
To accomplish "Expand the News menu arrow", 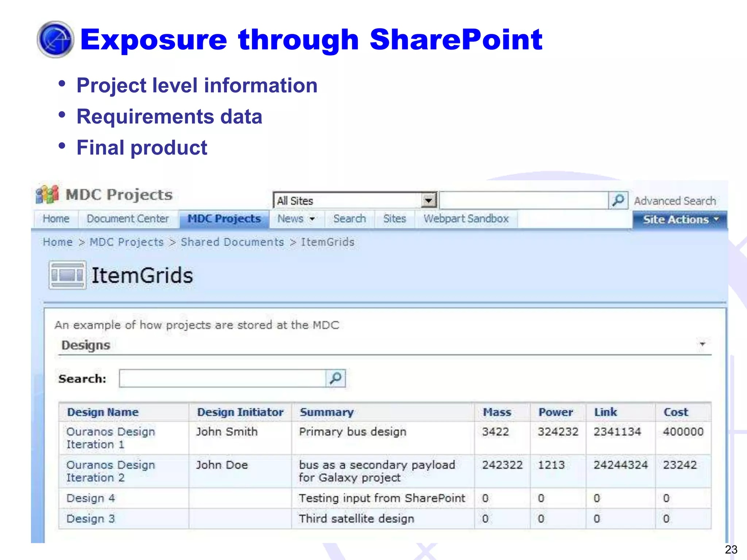I will click(312, 219).
